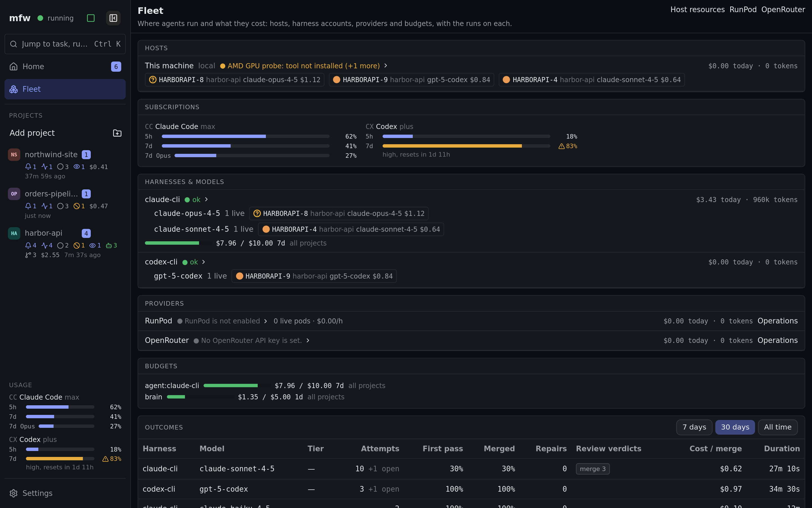The width and height of the screenshot is (812, 508).
Task: Expand codex-cli ok status chevron
Action: coord(203,262)
